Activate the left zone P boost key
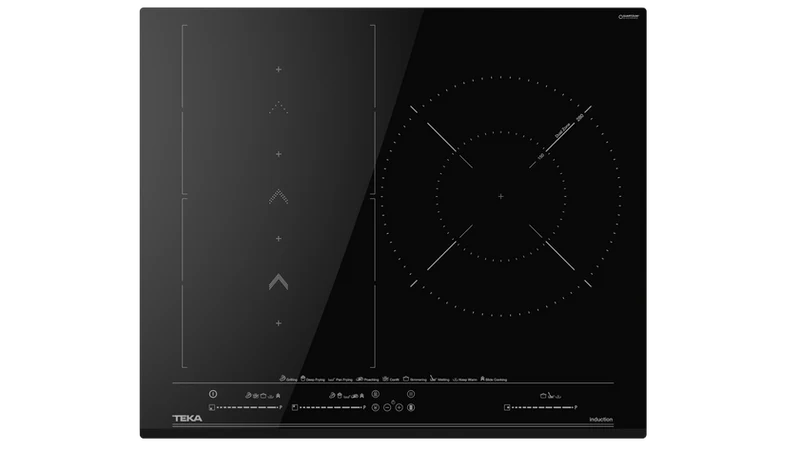The height and width of the screenshot is (450, 800). tap(281, 407)
